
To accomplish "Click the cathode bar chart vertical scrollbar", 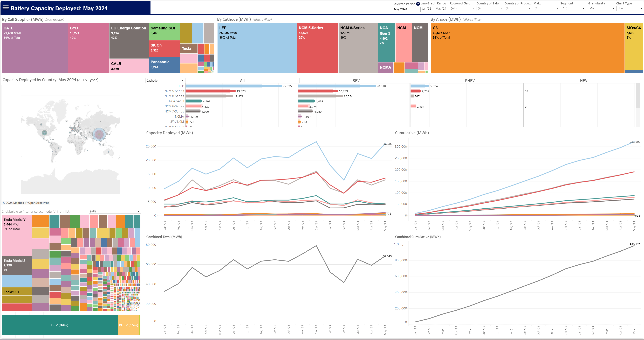I will pos(638,96).
